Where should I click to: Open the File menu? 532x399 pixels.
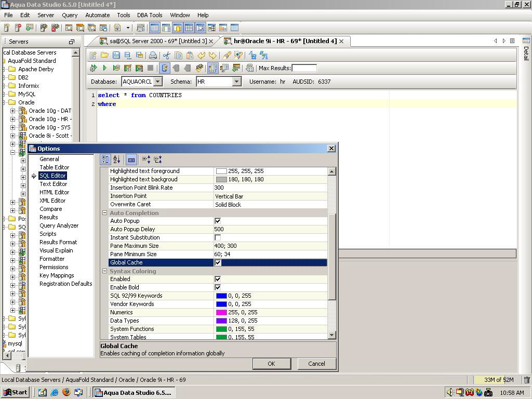click(8, 15)
